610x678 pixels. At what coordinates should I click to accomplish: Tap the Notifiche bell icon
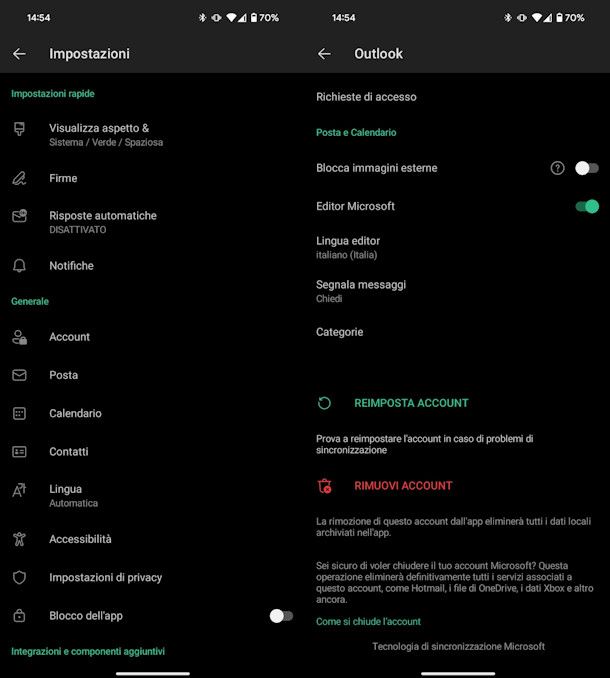click(x=19, y=266)
